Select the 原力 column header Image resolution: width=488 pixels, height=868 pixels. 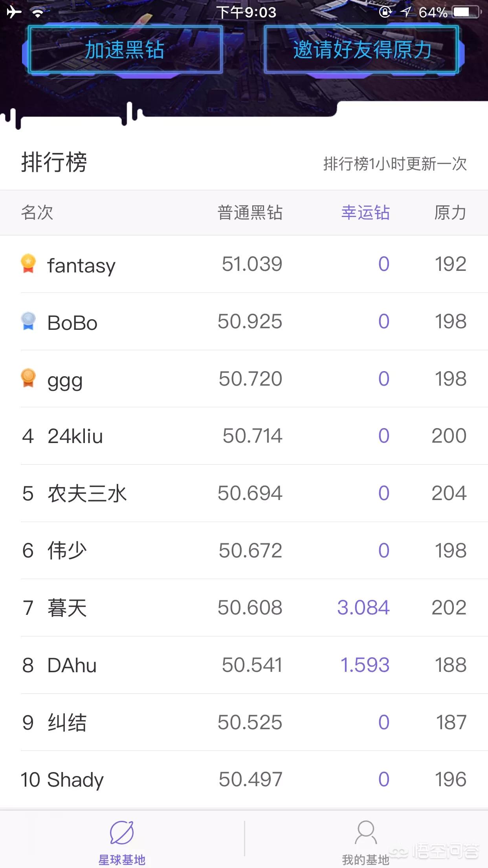pos(450,213)
